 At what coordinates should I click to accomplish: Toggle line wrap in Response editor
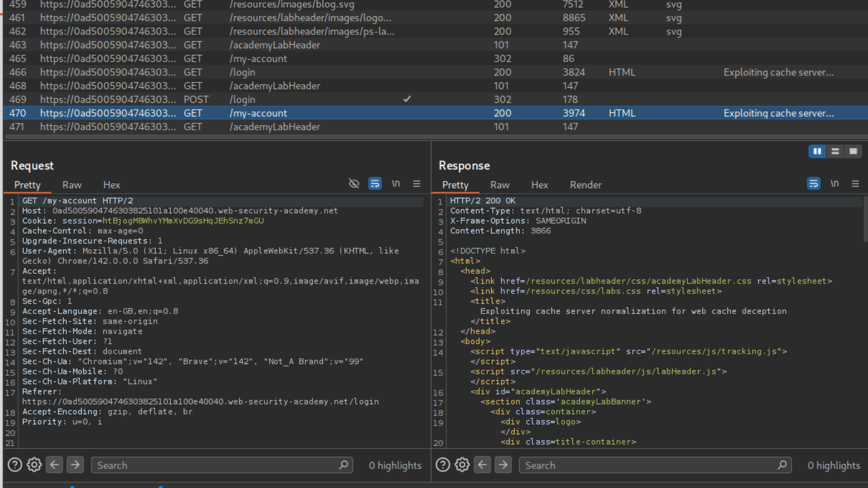point(813,184)
